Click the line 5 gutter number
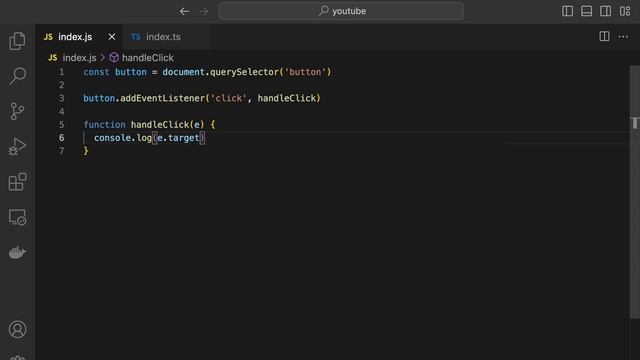 tap(61, 124)
